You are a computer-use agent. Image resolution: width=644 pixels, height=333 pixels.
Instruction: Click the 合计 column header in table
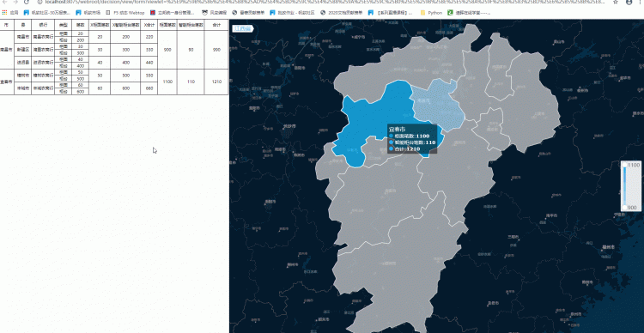[x=216, y=25]
